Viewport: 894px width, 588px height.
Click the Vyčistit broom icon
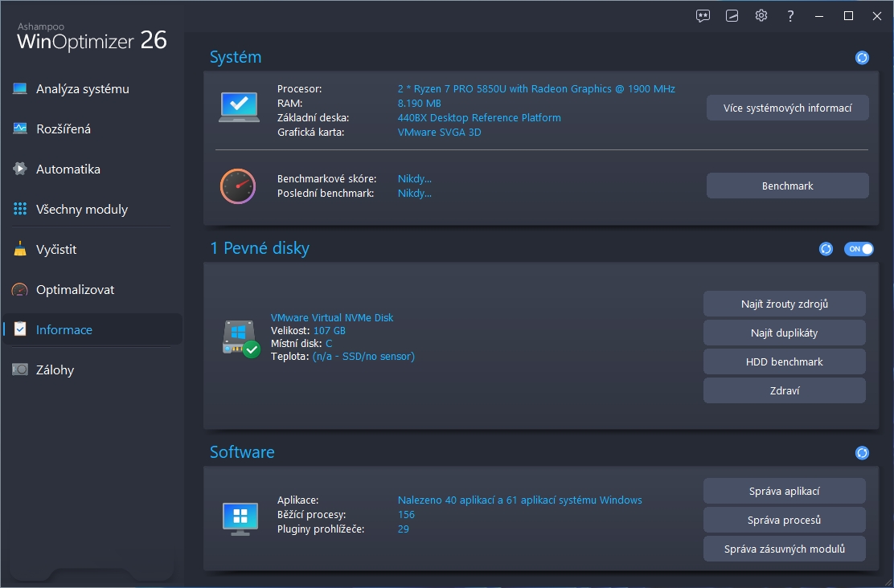[x=20, y=249]
